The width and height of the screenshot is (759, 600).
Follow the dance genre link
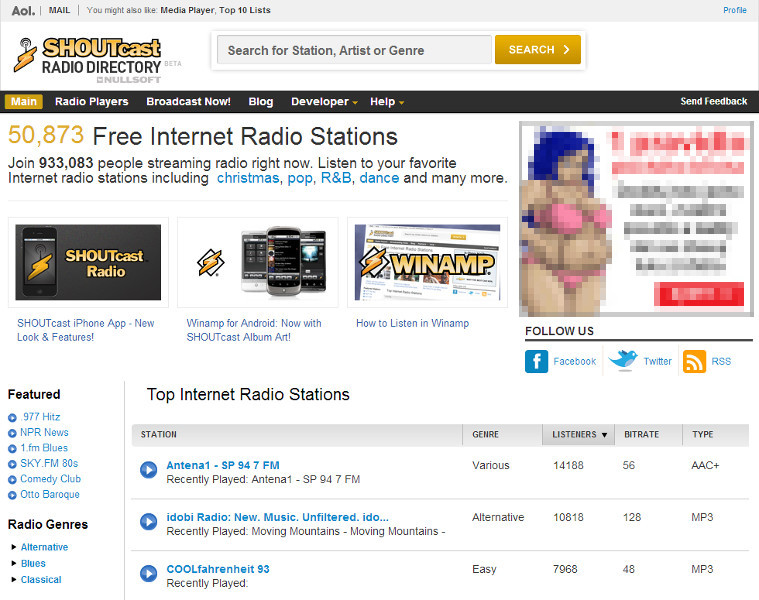(x=379, y=178)
